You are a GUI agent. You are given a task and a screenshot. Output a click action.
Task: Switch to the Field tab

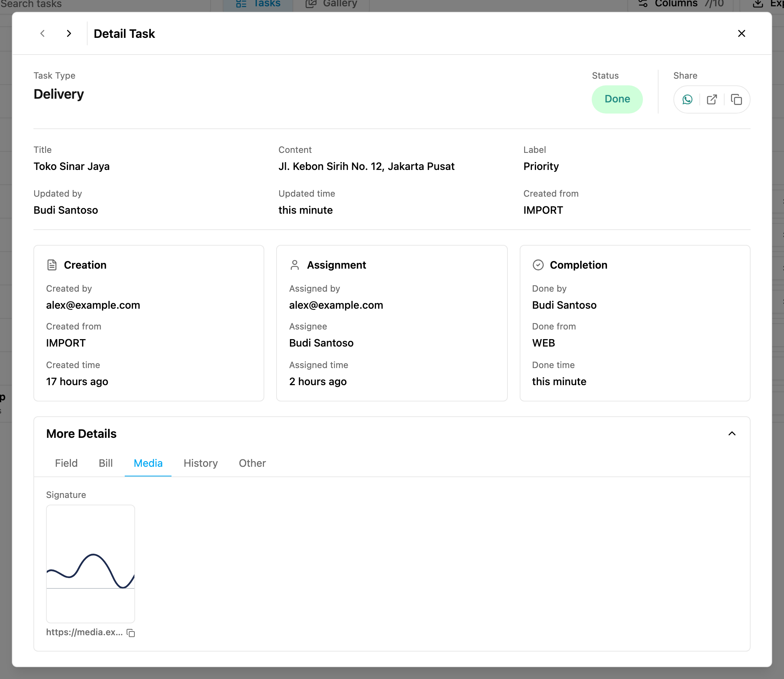66,463
